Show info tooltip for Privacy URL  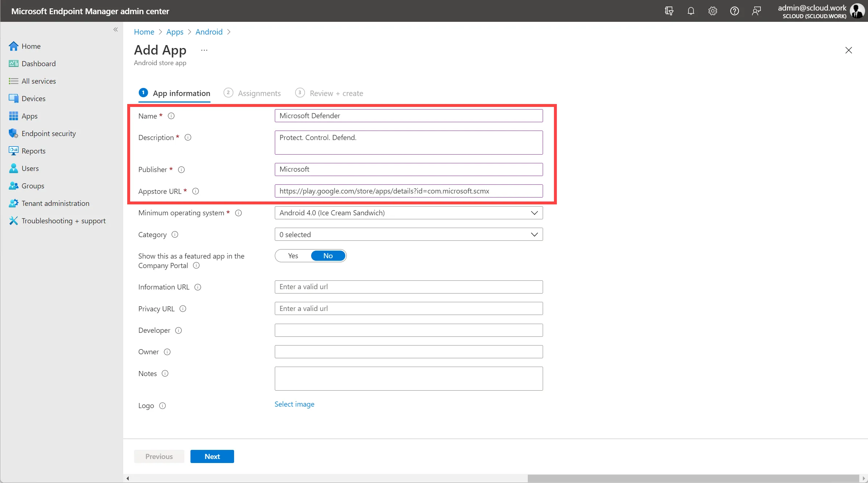point(183,309)
